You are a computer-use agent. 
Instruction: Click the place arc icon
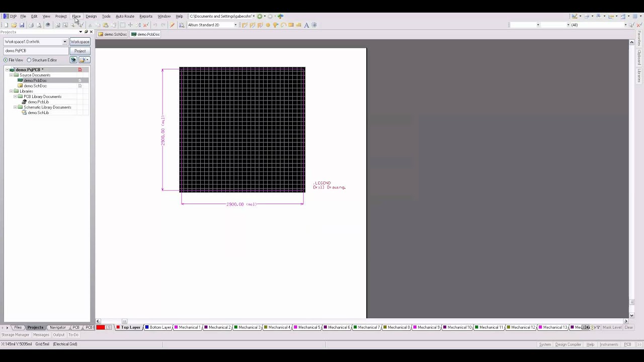pyautogui.click(x=283, y=25)
